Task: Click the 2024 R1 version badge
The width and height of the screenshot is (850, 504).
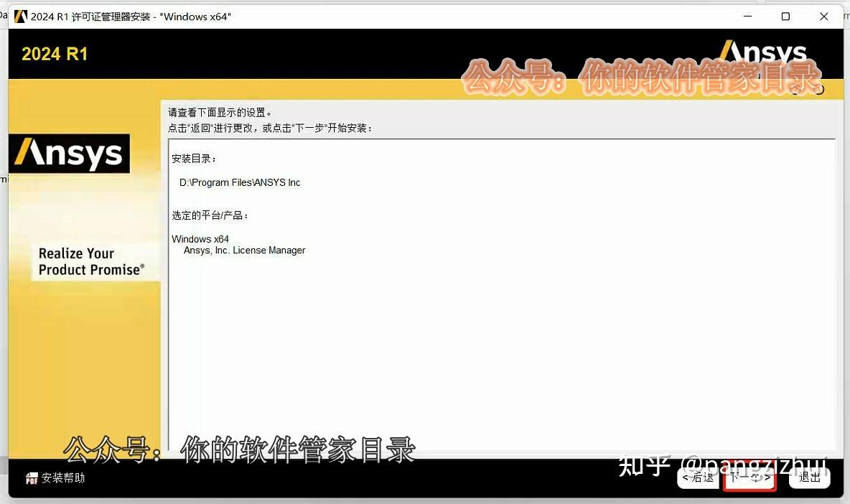Action: coord(55,53)
